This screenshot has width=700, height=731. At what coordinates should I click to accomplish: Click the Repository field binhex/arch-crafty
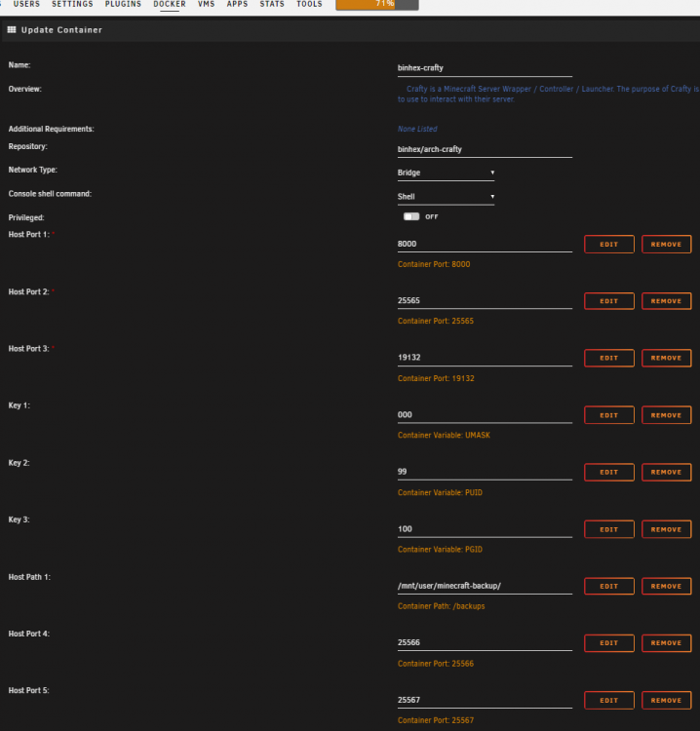pos(485,150)
